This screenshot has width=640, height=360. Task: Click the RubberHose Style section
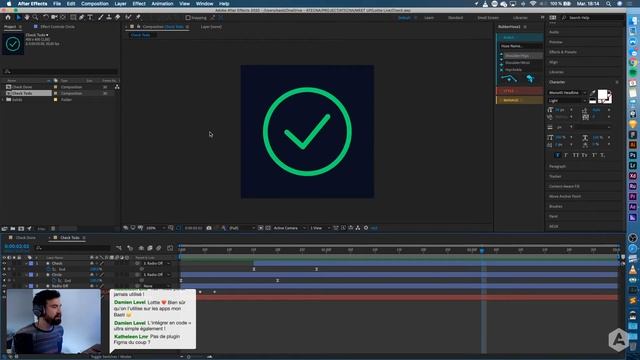[x=519, y=91]
